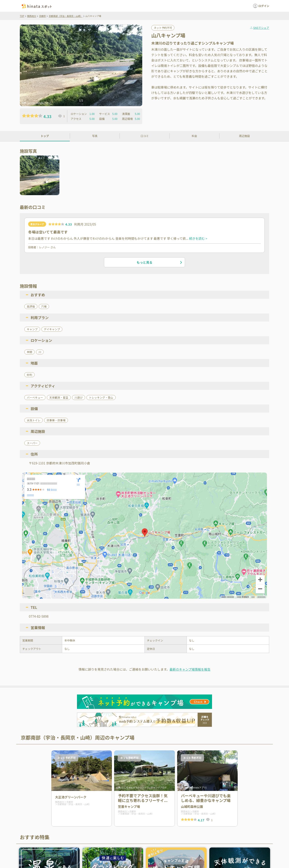Image resolution: width=289 pixels, height=868 pixels.
Task: Collapse the 設備 section
Action: [144, 409]
